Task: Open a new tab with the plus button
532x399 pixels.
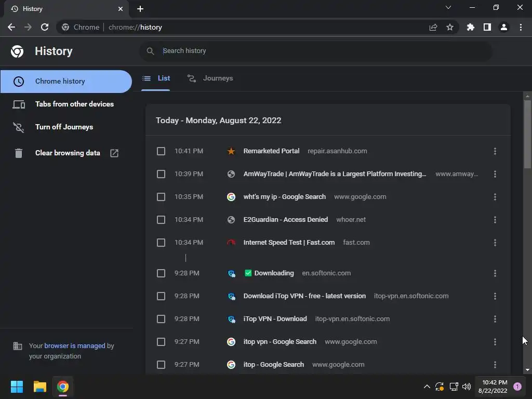Action: pyautogui.click(x=140, y=9)
